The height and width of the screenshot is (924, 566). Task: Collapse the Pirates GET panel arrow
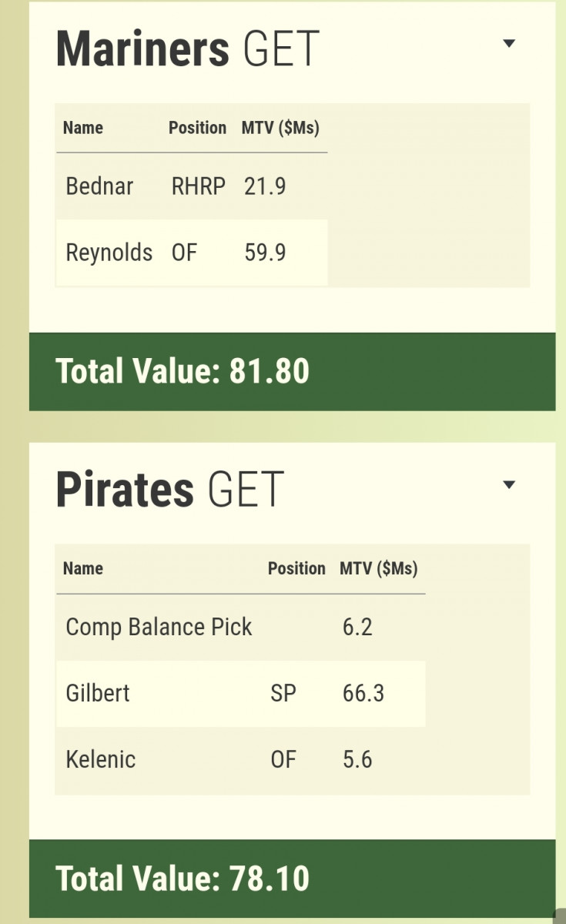508,485
